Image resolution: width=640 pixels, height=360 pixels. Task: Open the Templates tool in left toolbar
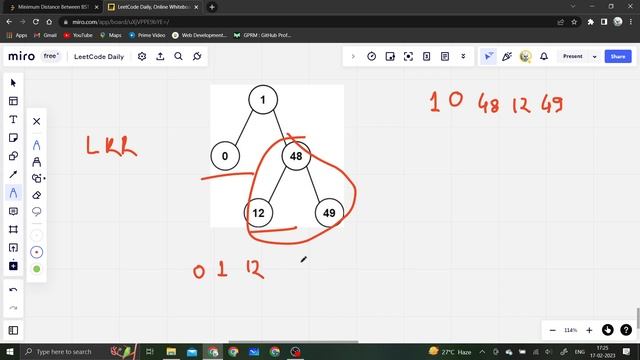pos(13,101)
